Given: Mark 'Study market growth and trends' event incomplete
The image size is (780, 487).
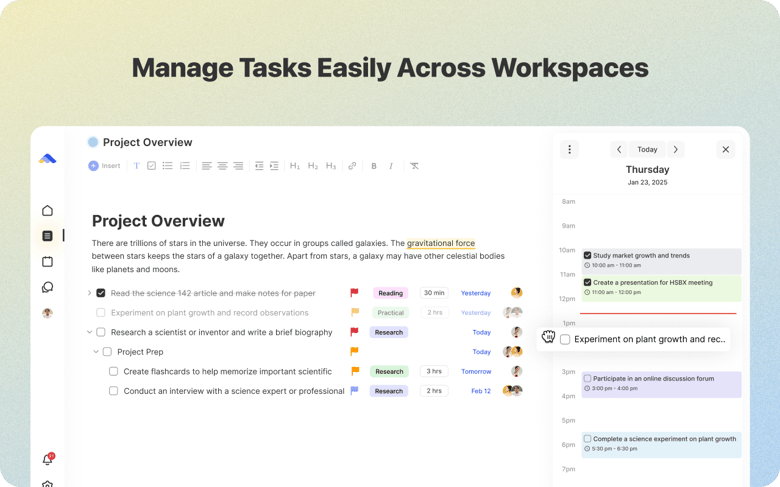Looking at the screenshot, I should [x=587, y=256].
